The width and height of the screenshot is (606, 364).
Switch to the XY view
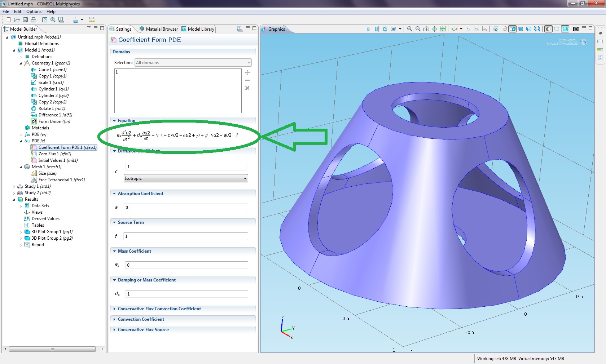[x=468, y=29]
